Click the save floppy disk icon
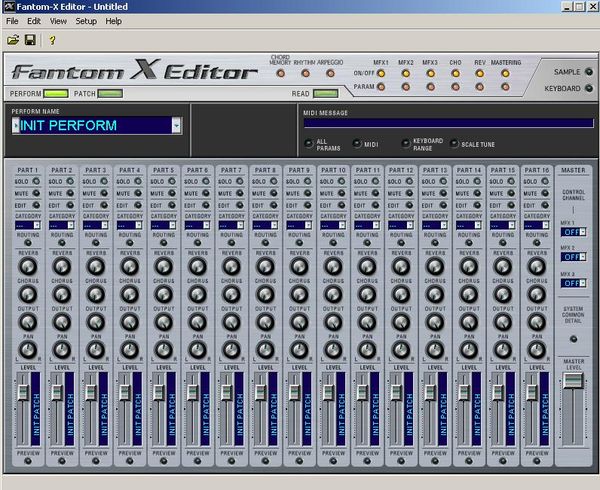600x490 pixels. pos(30,40)
